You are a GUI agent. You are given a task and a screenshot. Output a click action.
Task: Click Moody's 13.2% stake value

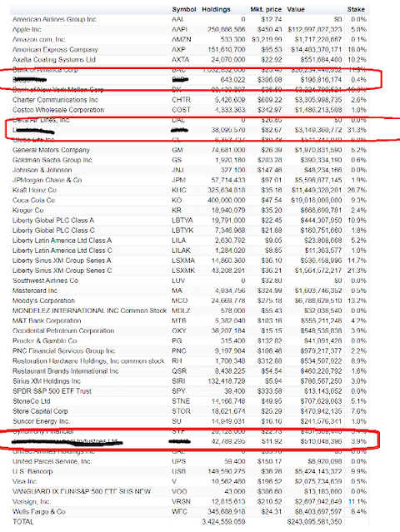pos(357,301)
